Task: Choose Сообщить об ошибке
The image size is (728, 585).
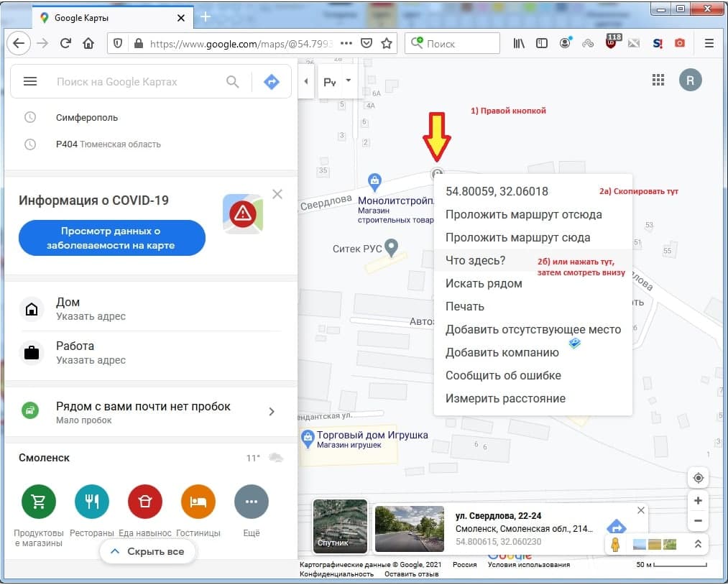Action: coord(533,376)
